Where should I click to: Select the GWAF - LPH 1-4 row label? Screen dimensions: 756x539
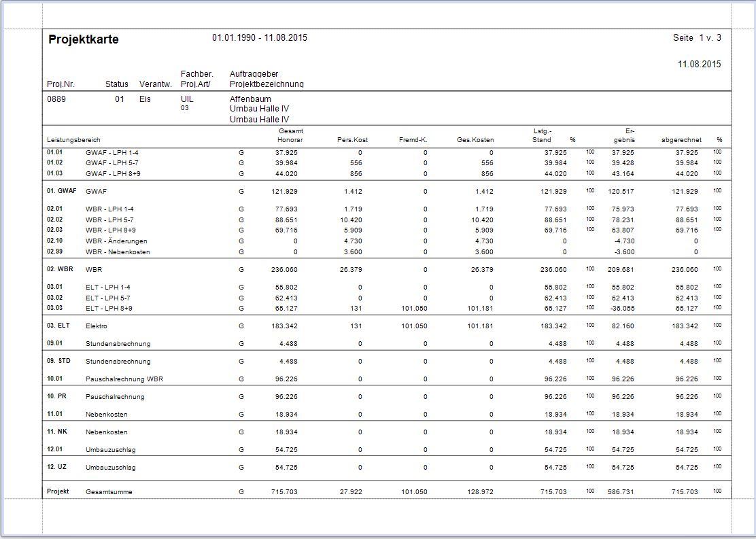coord(112,153)
